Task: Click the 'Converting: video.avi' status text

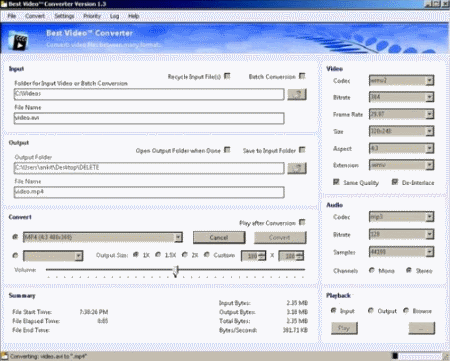Action: coord(48,356)
